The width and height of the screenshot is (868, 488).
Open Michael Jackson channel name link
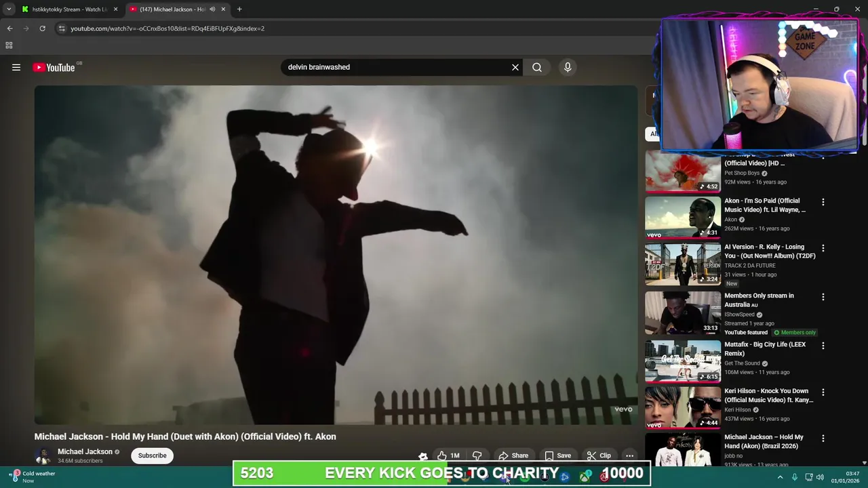pyautogui.click(x=85, y=451)
